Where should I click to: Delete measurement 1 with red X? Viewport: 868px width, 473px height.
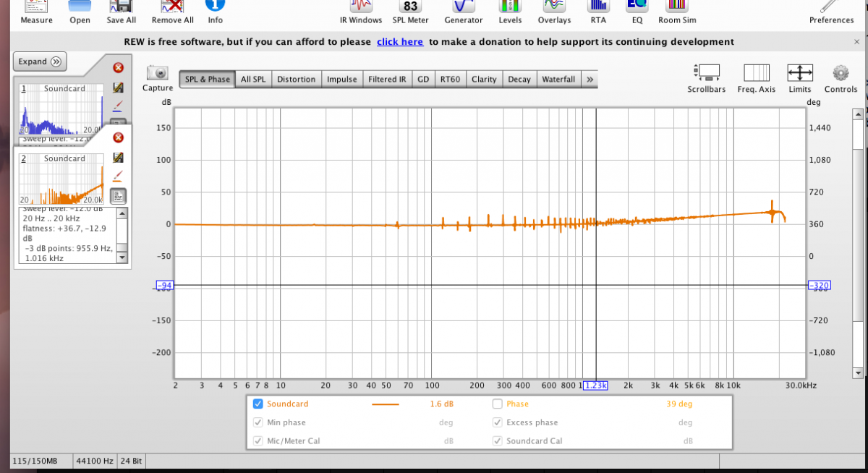coord(118,68)
